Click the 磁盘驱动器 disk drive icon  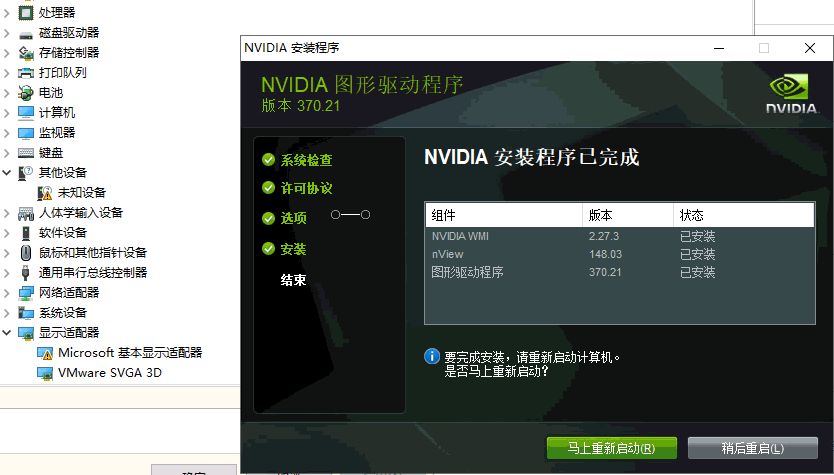coord(26,34)
